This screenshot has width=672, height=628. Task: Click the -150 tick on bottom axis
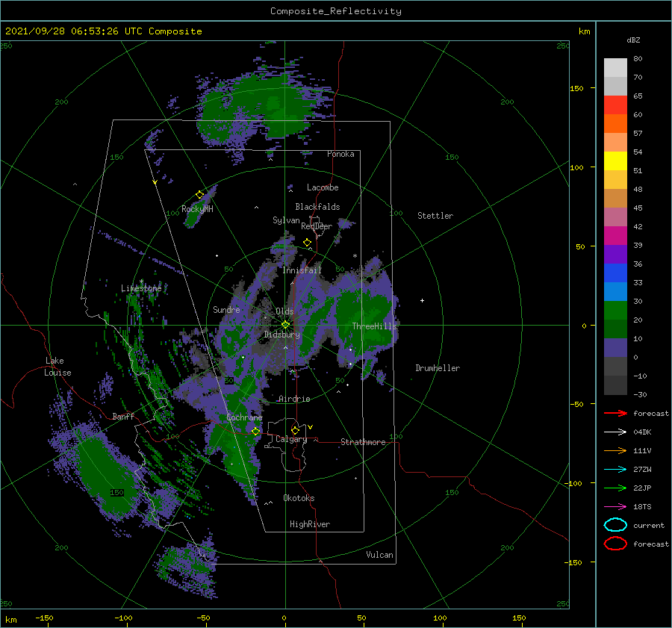pos(44,618)
